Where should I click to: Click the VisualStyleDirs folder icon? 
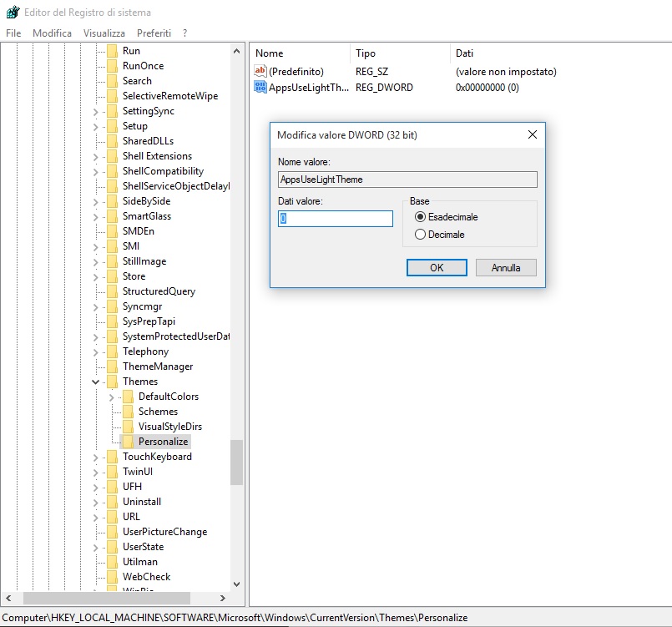(x=128, y=427)
